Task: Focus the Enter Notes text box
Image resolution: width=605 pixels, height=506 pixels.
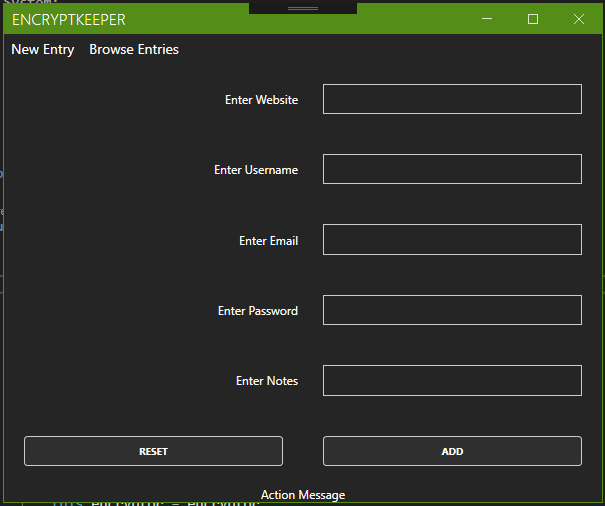Action: point(452,380)
